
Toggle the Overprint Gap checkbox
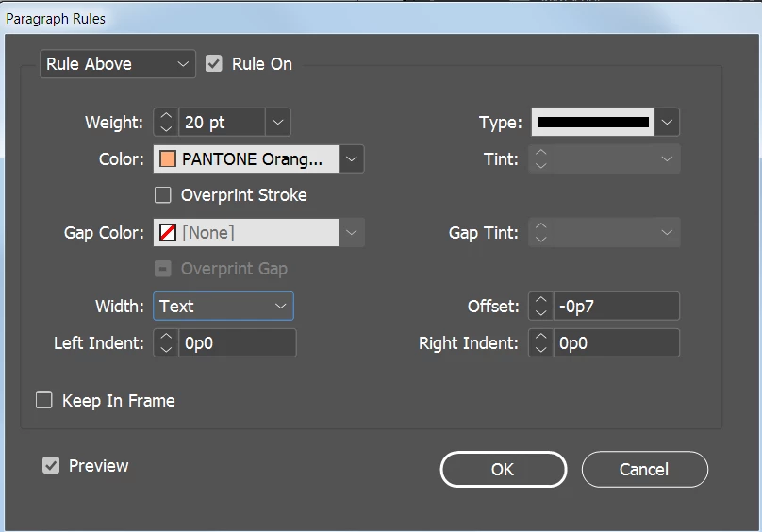pos(163,269)
